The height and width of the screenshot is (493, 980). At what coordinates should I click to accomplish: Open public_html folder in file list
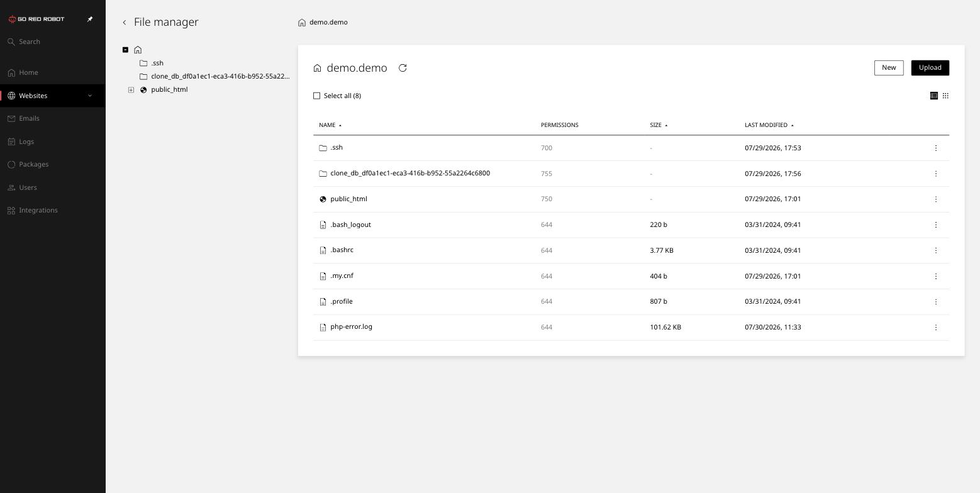(x=348, y=199)
